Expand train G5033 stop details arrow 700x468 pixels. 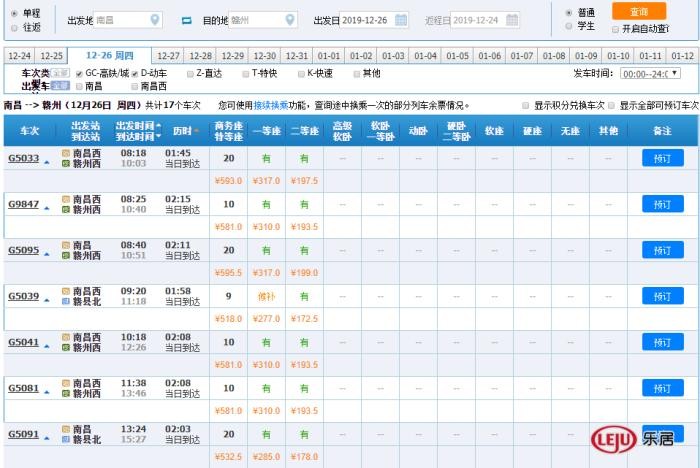click(x=46, y=160)
